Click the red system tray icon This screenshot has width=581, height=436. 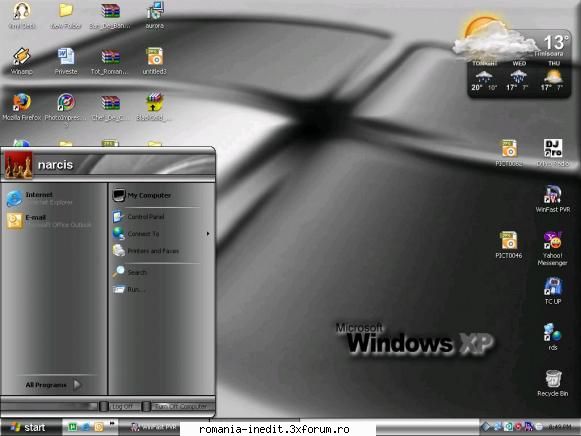click(518, 427)
